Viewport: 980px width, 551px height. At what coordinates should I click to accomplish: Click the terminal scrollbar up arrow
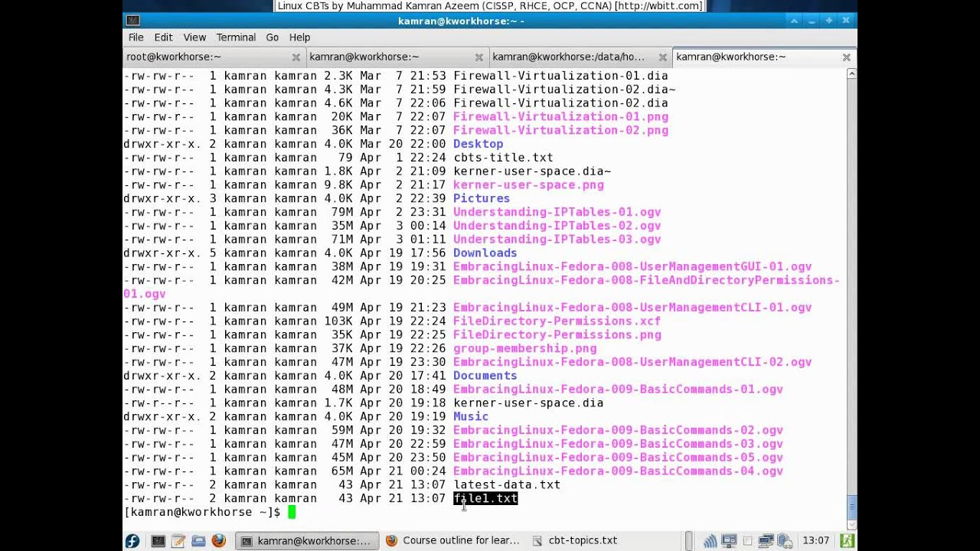click(851, 74)
